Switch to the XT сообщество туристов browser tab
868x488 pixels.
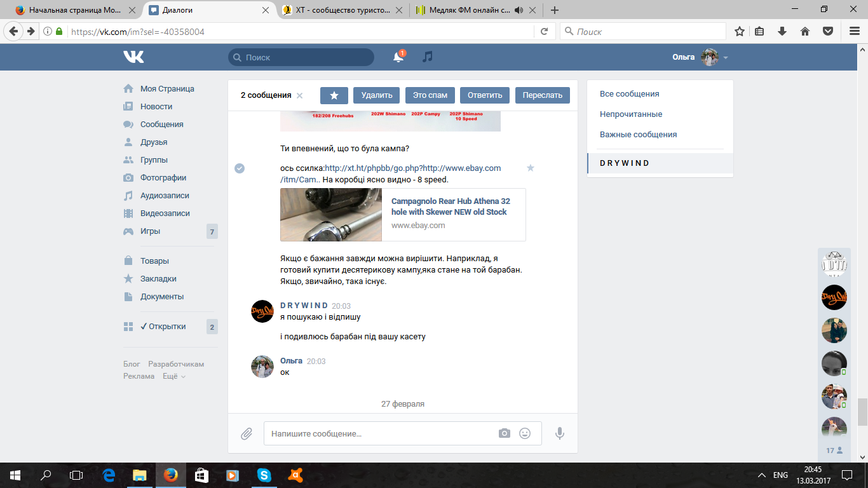pos(342,10)
